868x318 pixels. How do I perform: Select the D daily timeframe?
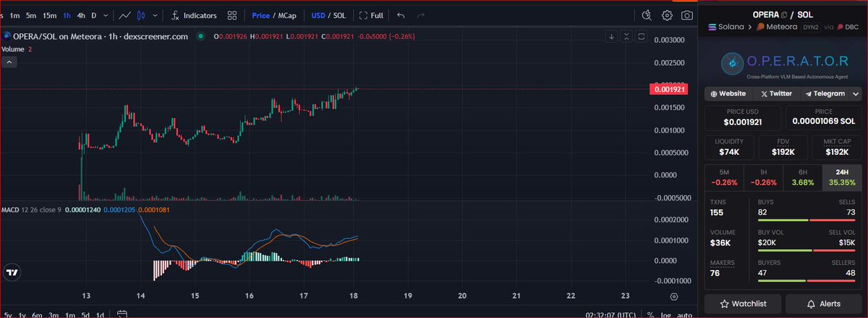[x=94, y=15]
